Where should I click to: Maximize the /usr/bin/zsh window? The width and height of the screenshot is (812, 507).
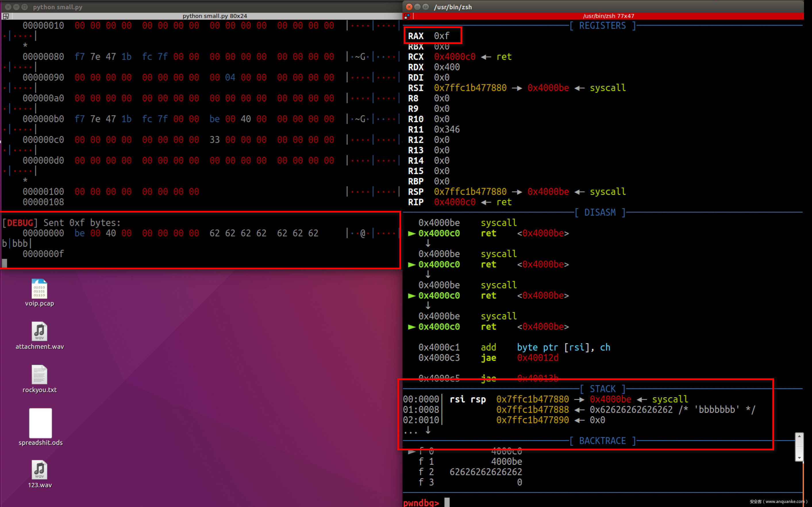point(426,7)
